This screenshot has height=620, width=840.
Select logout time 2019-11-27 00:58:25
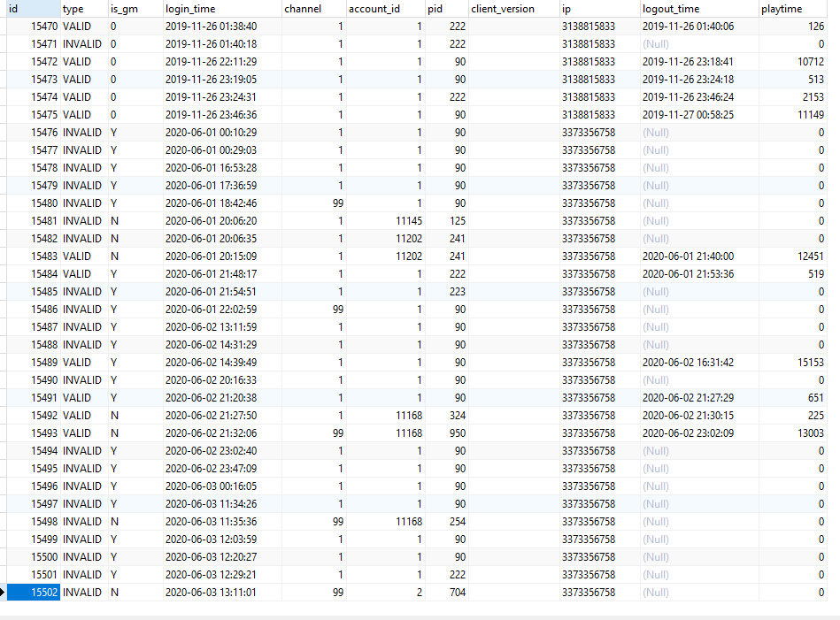[689, 115]
